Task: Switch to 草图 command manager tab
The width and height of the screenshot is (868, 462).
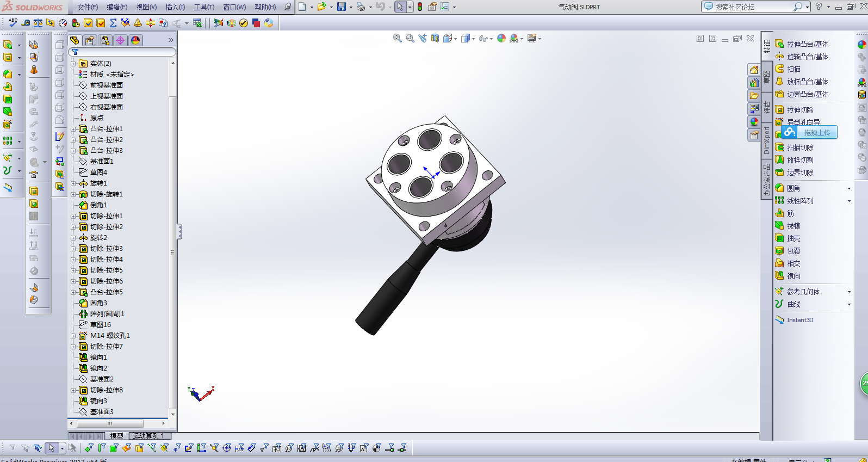Action: coord(767,77)
